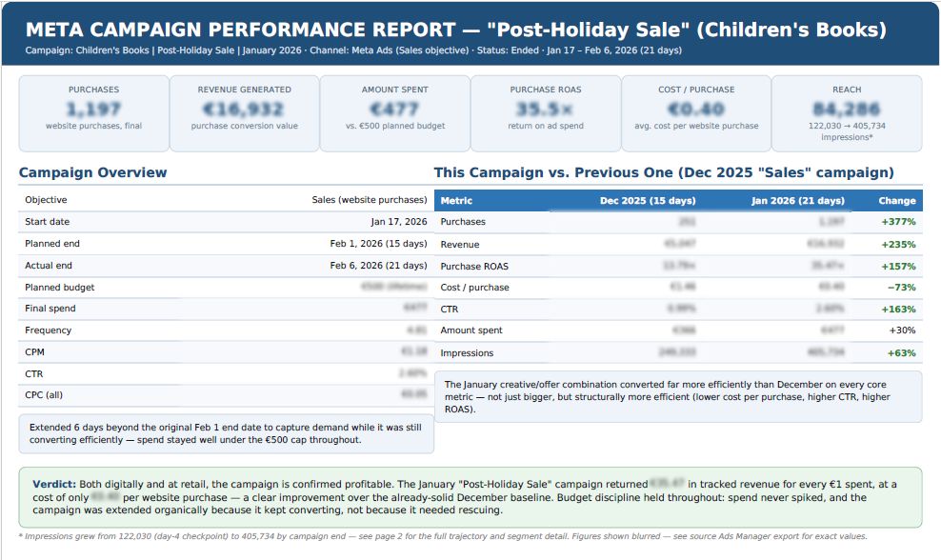Viewport: 941px width, 560px height.
Task: Click the "Objective" row label
Action: pyautogui.click(x=47, y=200)
